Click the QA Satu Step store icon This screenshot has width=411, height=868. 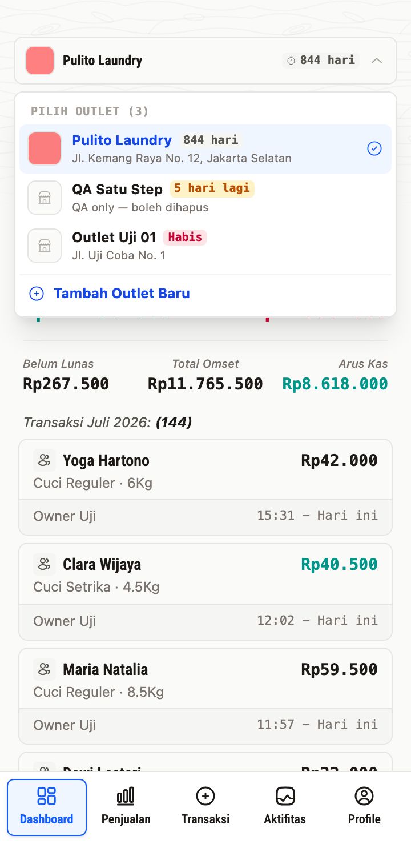[x=45, y=198]
